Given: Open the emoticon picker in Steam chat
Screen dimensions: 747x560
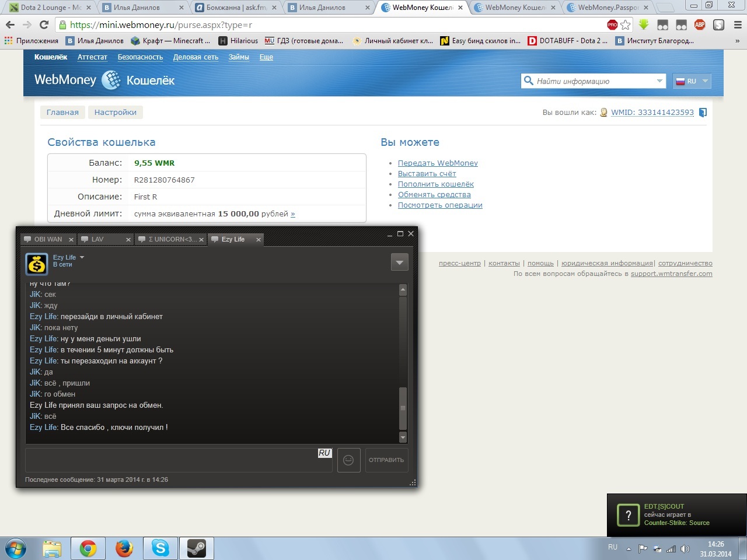Looking at the screenshot, I should [x=348, y=460].
